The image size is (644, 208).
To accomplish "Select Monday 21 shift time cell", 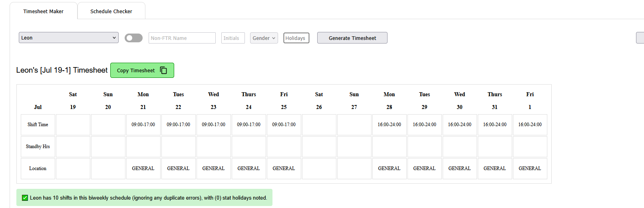I will point(143,125).
